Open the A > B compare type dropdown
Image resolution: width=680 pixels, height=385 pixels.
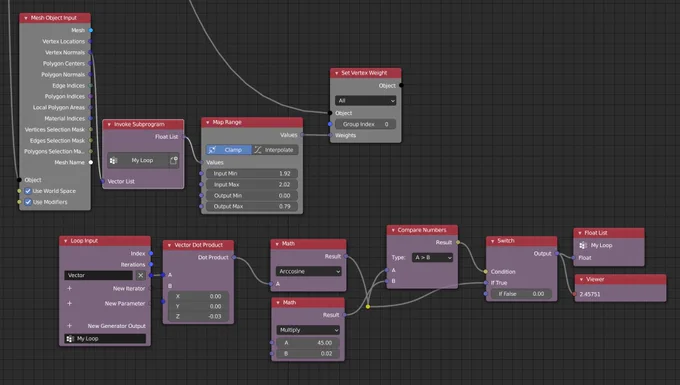click(x=433, y=258)
